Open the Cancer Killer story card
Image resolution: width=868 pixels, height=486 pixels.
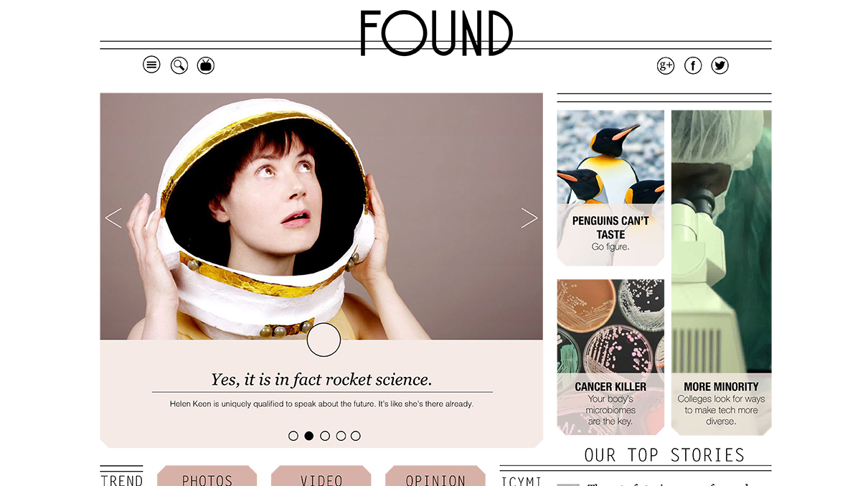(610, 358)
